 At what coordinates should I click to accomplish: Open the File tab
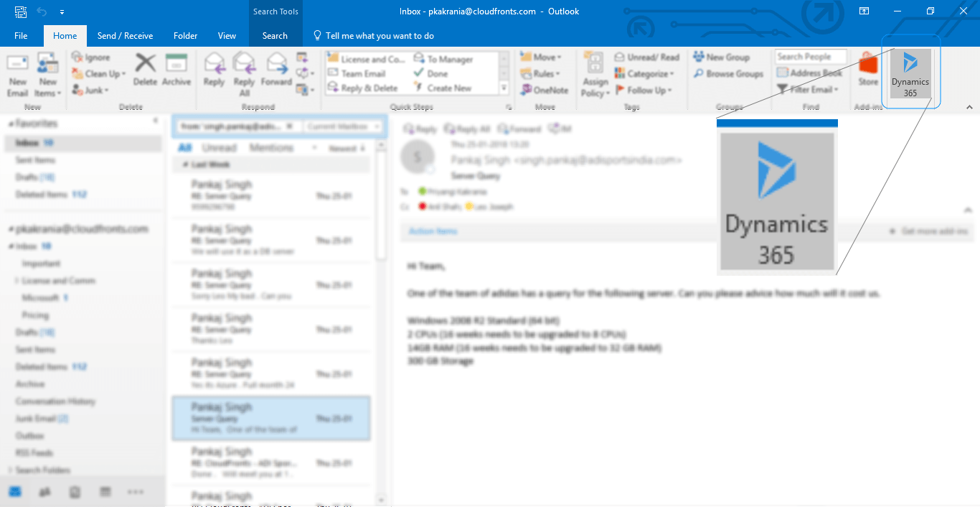pyautogui.click(x=21, y=36)
